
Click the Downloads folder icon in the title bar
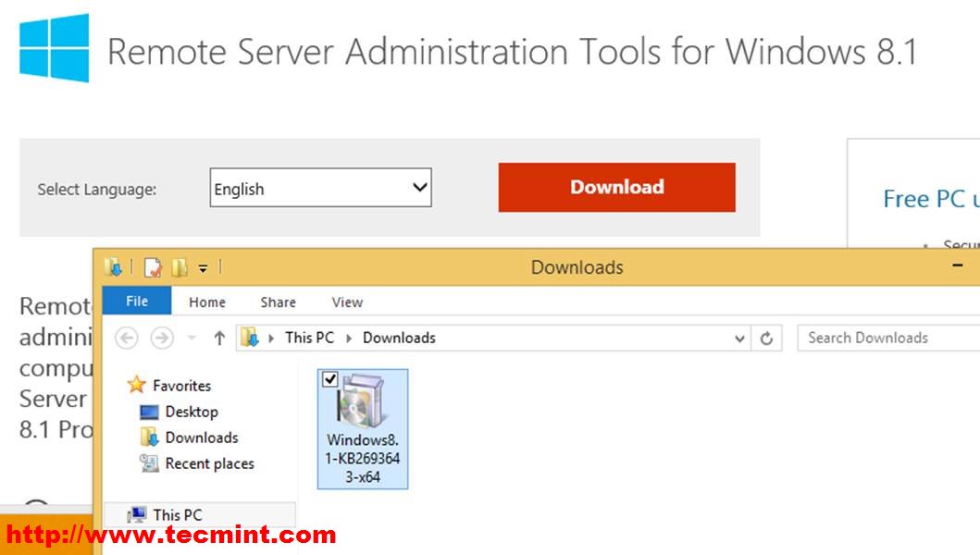point(113,267)
